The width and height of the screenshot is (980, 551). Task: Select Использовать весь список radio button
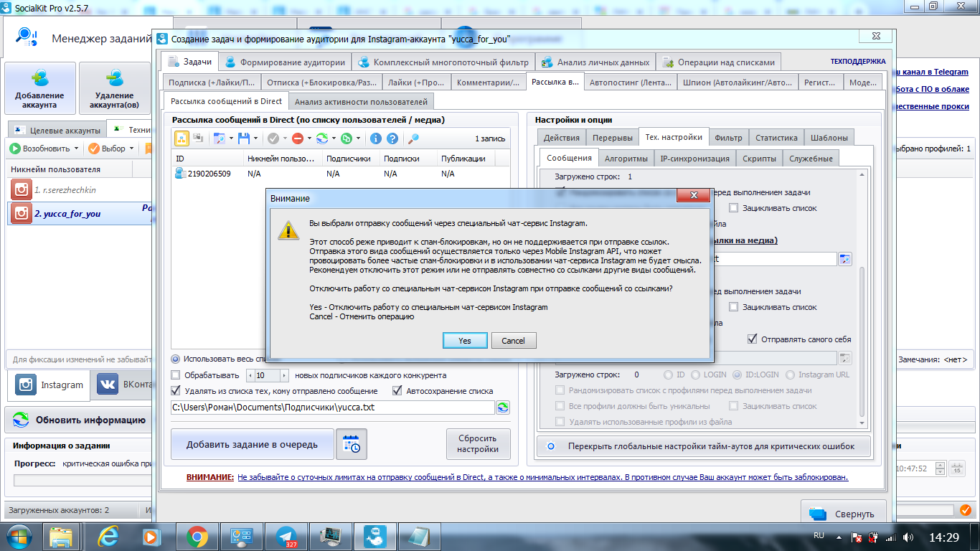(x=176, y=358)
